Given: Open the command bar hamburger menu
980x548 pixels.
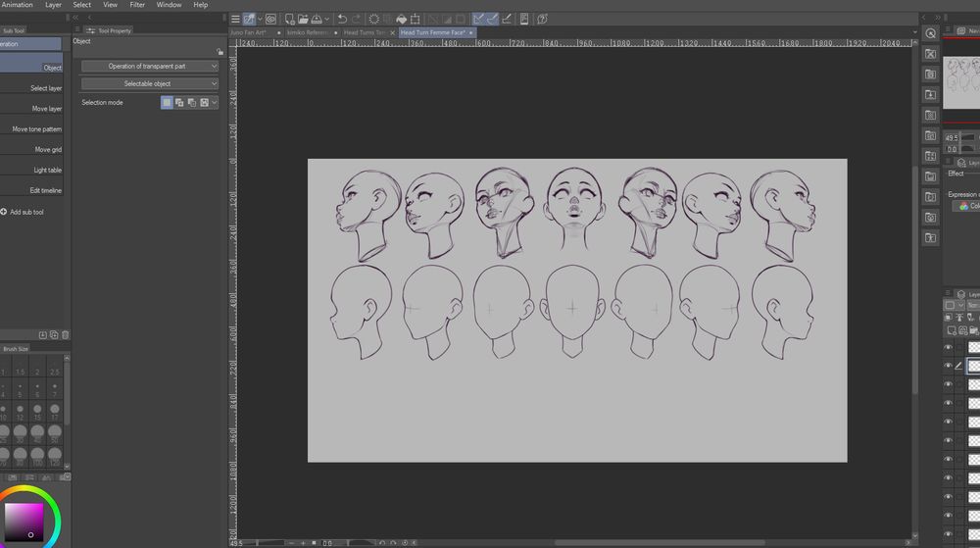Looking at the screenshot, I should [x=235, y=20].
